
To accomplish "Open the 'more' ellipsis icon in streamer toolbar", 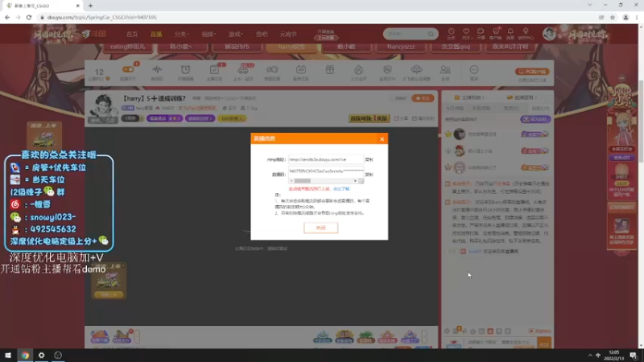I will (x=474, y=70).
